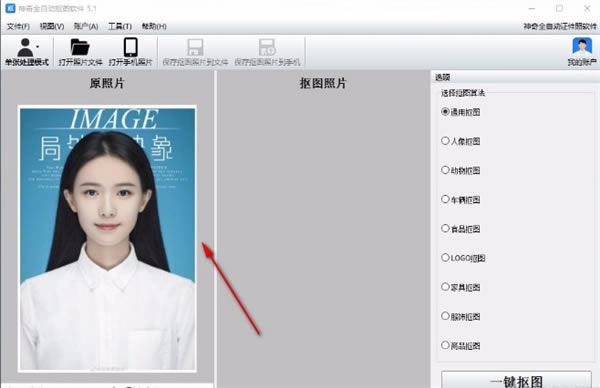The width and height of the screenshot is (600, 388).
Task: Open the 文件(F) menu
Action: pyautogui.click(x=18, y=26)
